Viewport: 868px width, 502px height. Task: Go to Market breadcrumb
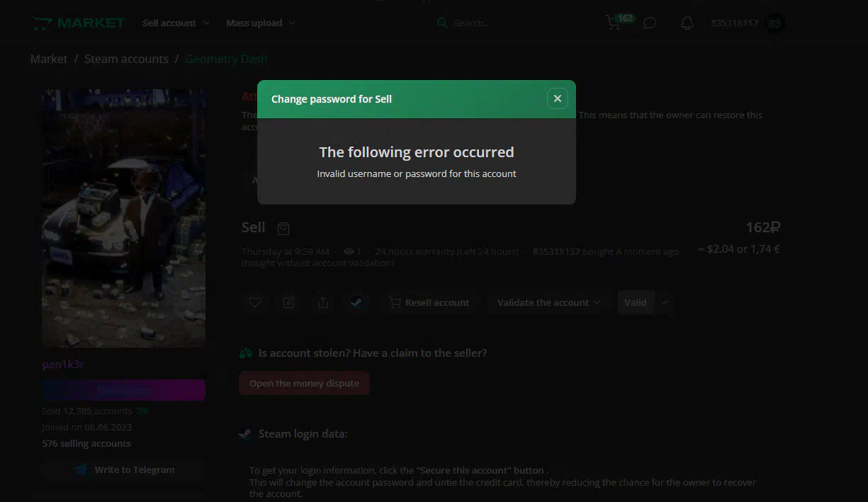[x=49, y=59]
